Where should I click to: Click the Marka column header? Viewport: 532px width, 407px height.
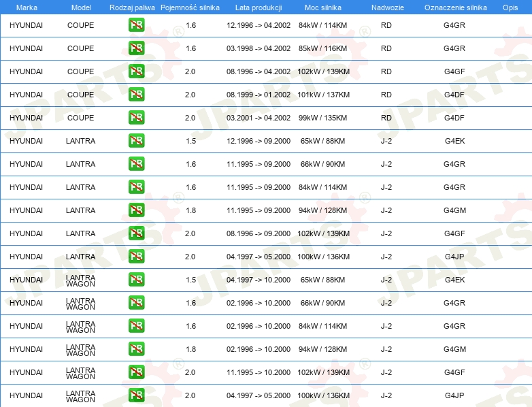[x=27, y=7]
